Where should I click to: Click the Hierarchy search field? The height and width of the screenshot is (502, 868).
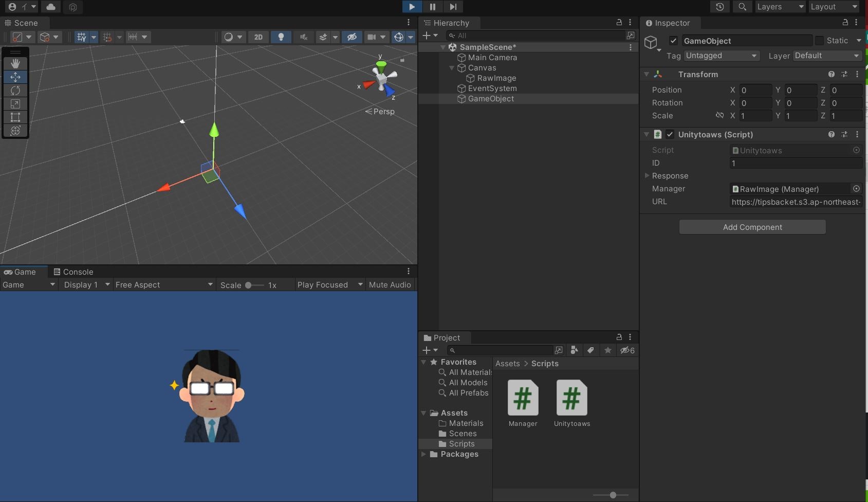point(537,35)
